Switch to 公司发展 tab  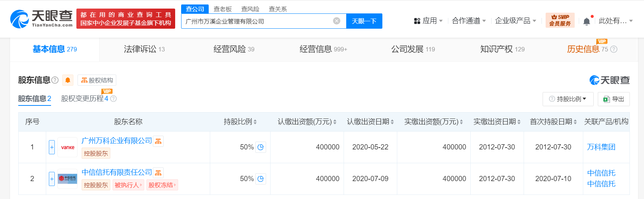(413, 49)
